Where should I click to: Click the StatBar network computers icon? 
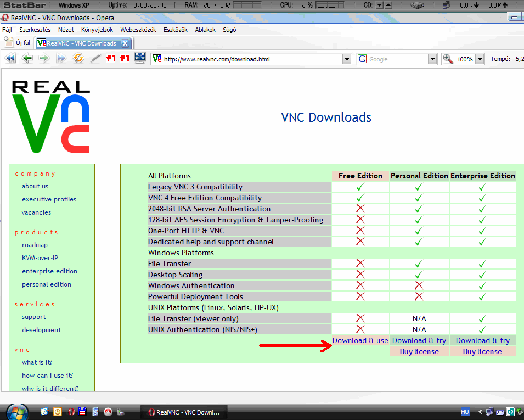click(447, 5)
